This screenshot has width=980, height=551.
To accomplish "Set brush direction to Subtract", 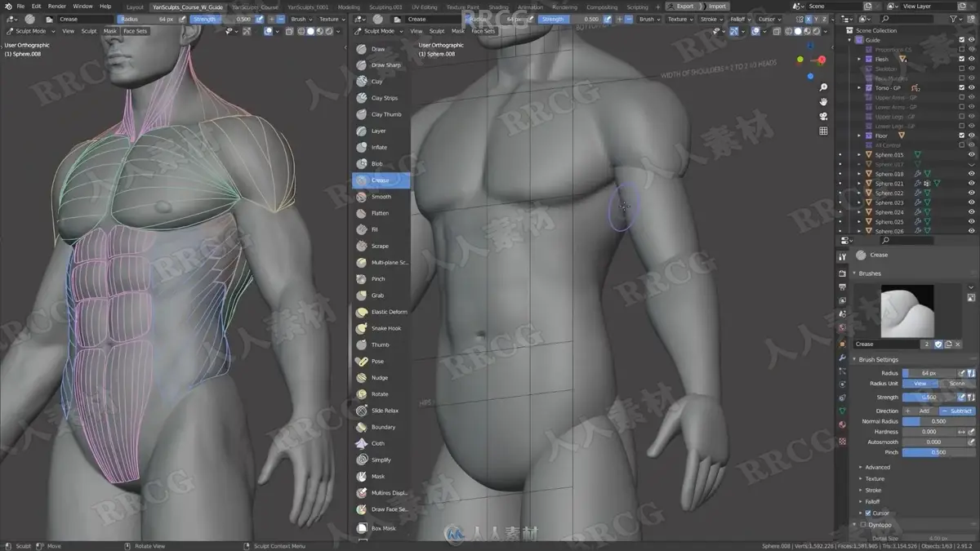I will coord(957,411).
